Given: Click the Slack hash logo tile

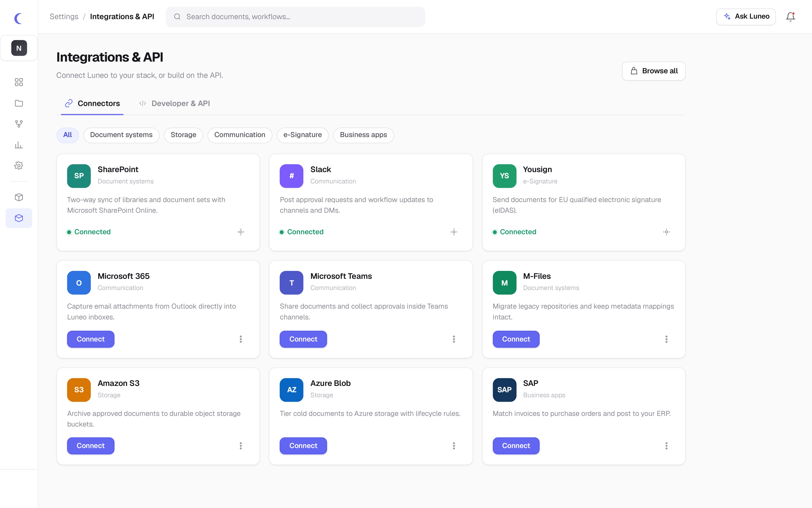Looking at the screenshot, I should [291, 176].
